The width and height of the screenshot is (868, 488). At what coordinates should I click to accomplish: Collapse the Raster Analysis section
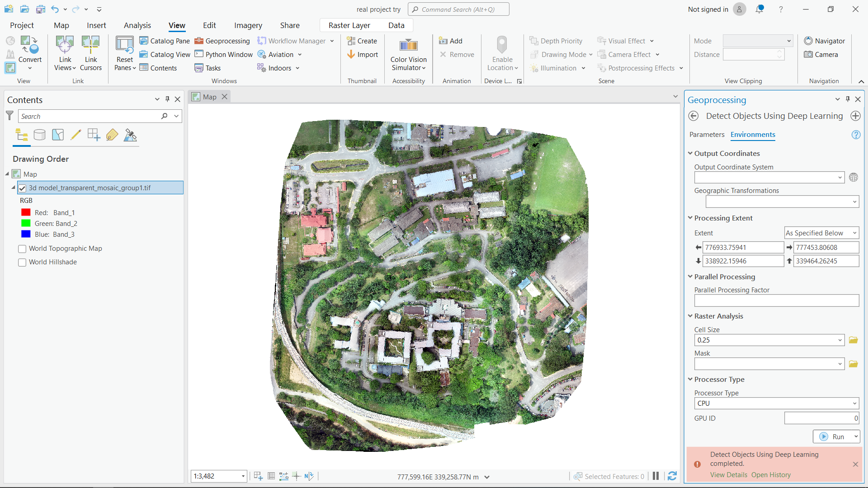[x=690, y=316]
